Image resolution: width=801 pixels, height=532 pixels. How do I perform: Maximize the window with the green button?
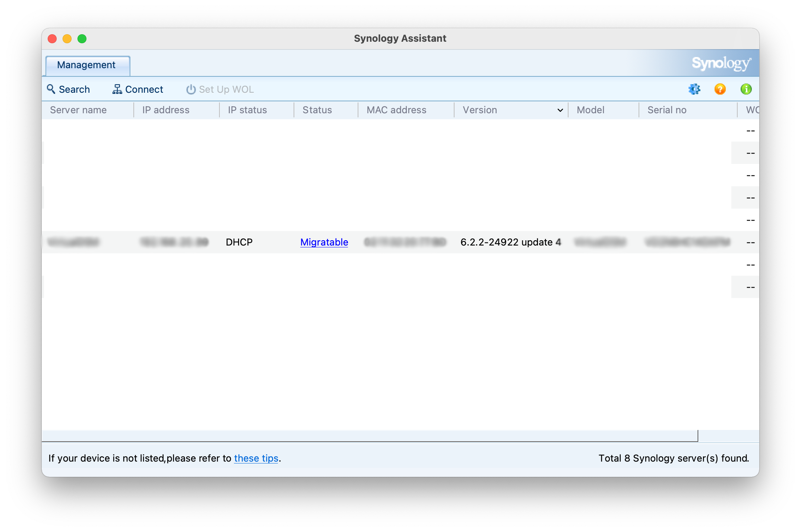click(x=82, y=39)
